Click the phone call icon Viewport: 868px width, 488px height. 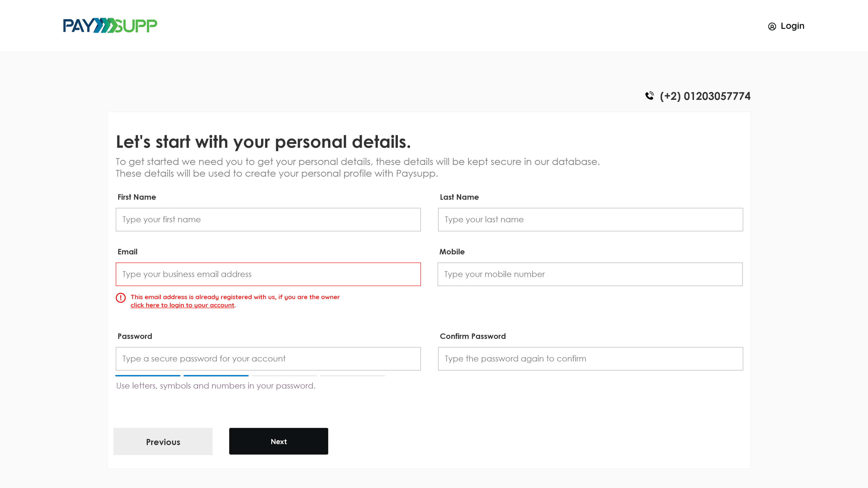pyautogui.click(x=649, y=96)
